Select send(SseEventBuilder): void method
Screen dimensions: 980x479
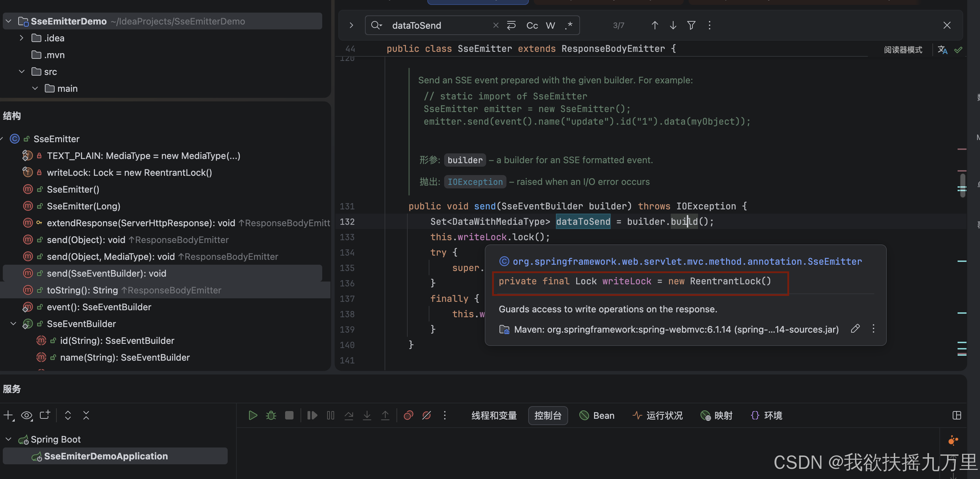coord(106,273)
